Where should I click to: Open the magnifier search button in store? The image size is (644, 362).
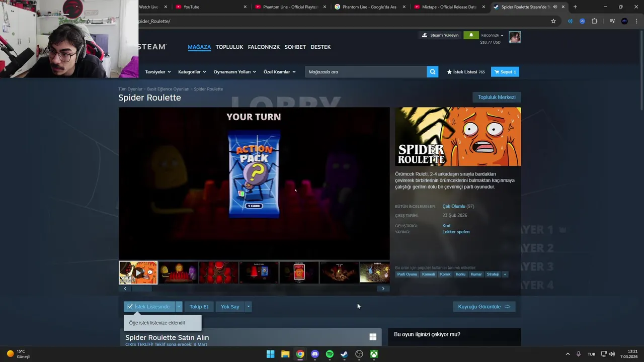[433, 72]
